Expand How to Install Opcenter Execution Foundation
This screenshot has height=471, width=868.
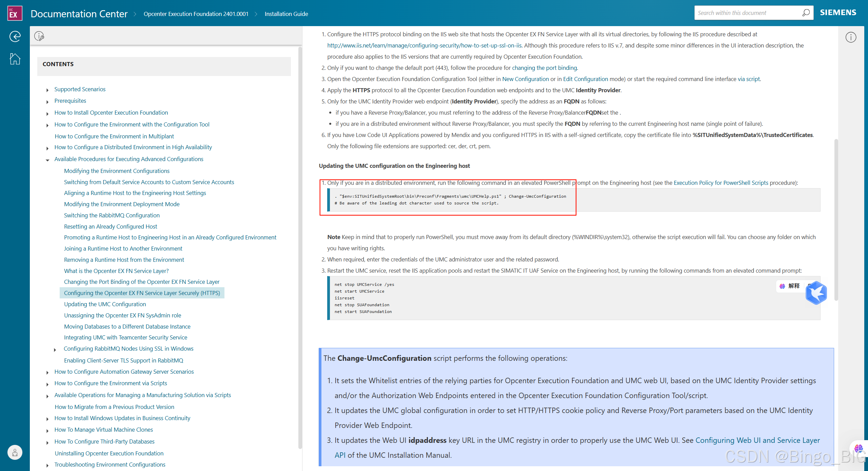click(47, 114)
